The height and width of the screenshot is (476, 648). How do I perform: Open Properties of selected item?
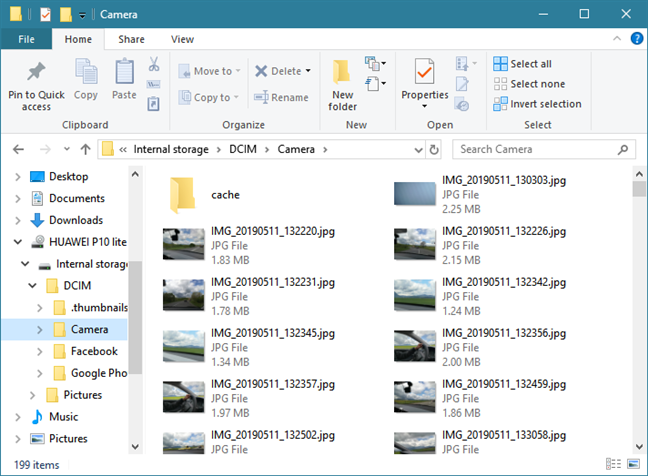click(x=424, y=80)
